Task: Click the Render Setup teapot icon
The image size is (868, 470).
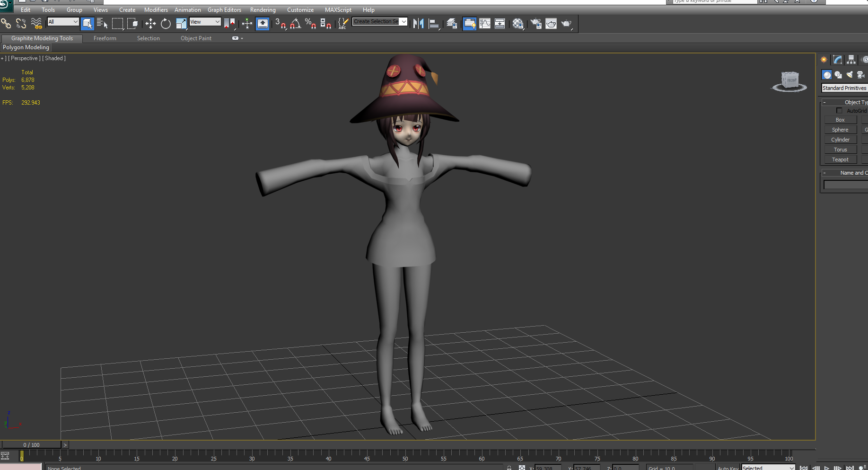Action: pyautogui.click(x=536, y=23)
